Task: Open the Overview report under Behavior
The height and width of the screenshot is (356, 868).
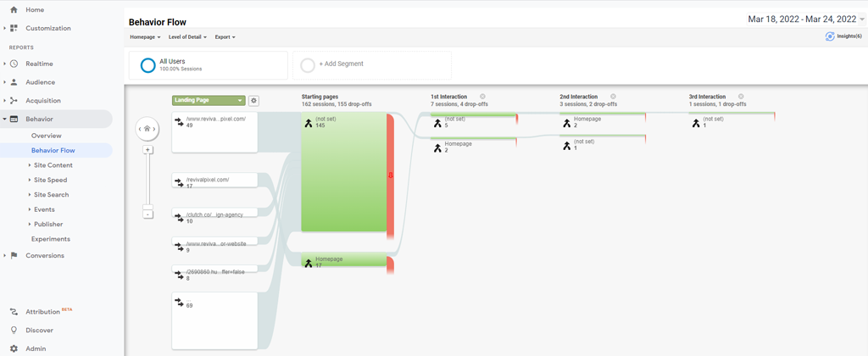Action: pos(46,136)
